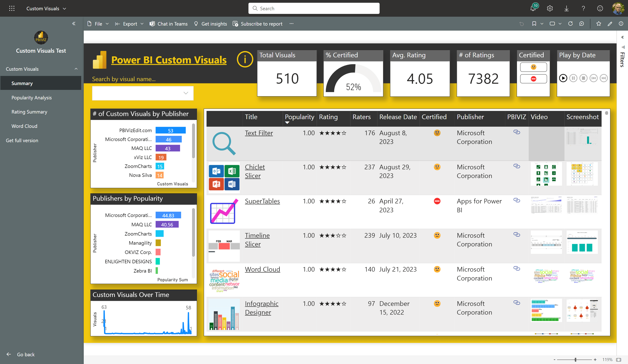Open PBIVIZ link icon for Text Filter
The height and width of the screenshot is (364, 628).
tap(517, 132)
